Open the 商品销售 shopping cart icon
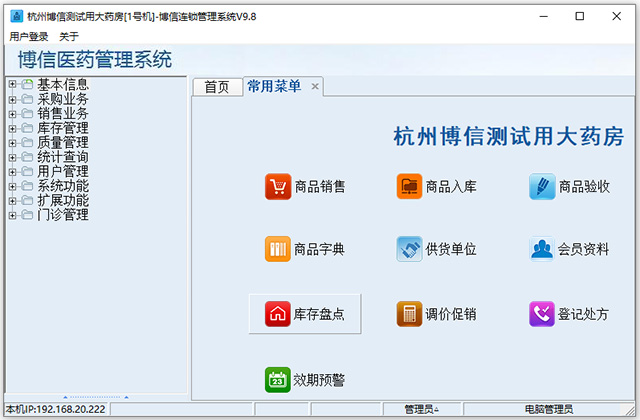The image size is (640, 420). click(278, 187)
